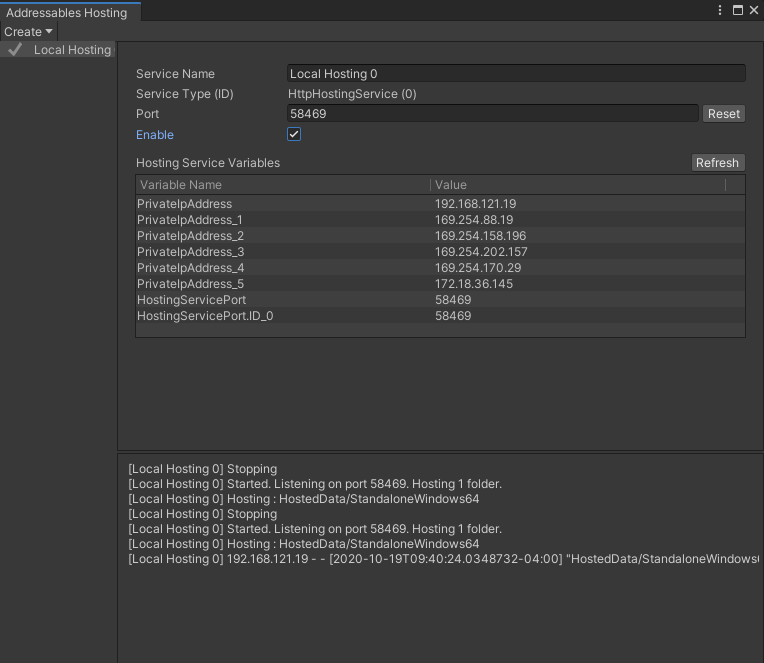Open the Create dropdown menu

click(x=28, y=32)
